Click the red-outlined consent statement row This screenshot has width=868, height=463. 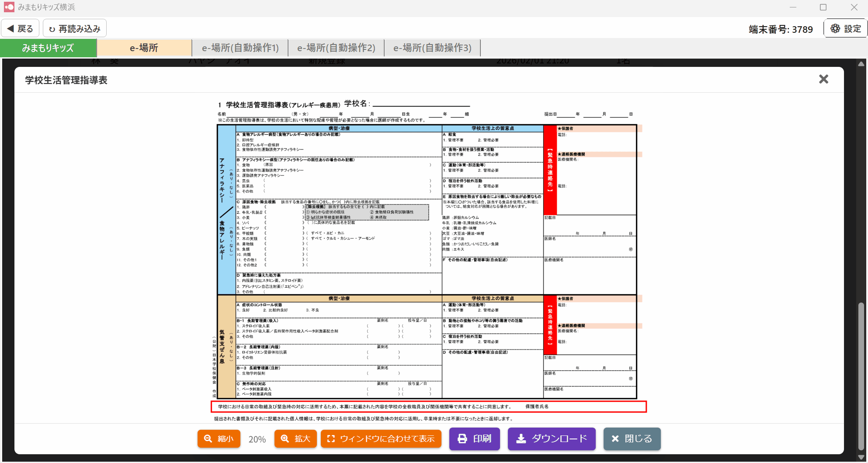pos(428,407)
